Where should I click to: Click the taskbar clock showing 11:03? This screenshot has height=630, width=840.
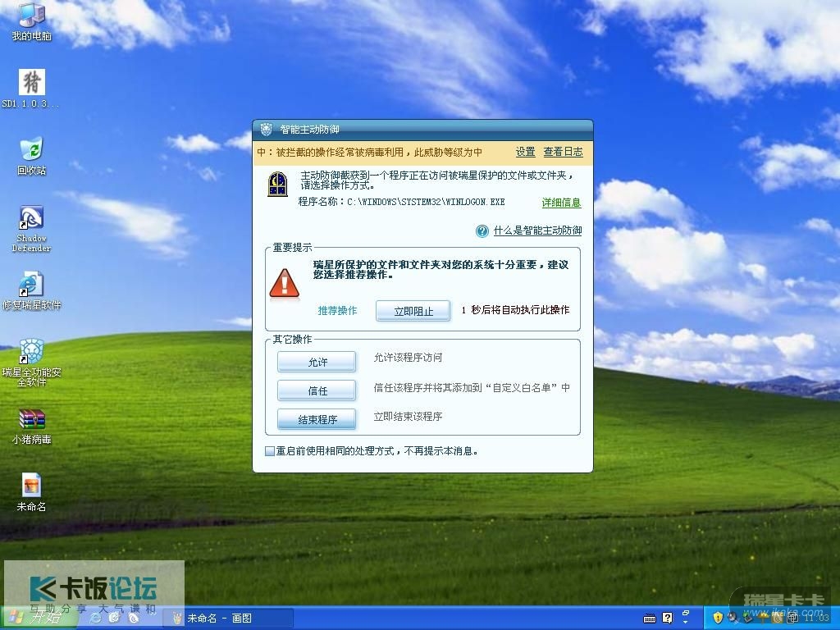coord(816,618)
